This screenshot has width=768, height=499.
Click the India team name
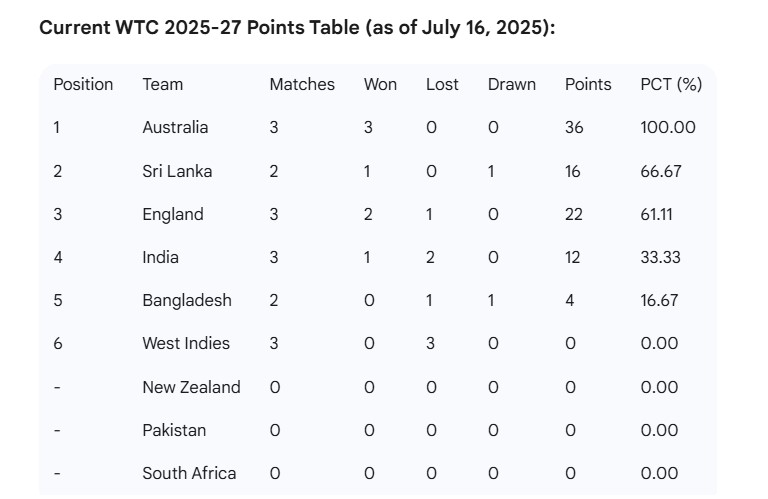click(161, 257)
